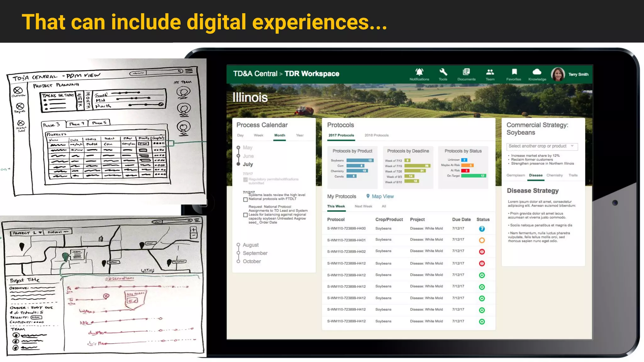This screenshot has width=644, height=362.
Task: Select the Disease strategy tab
Action: click(536, 175)
